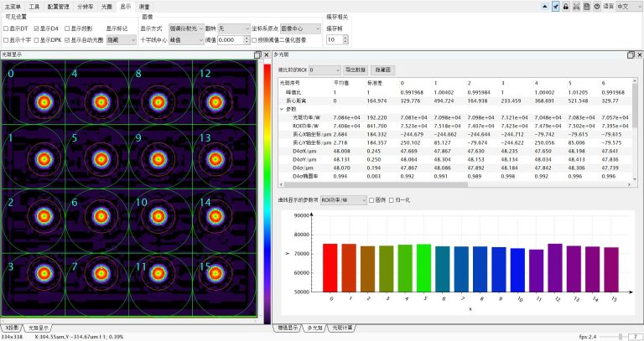Collapse ribbon with the up-arrow icon

[544, 6]
